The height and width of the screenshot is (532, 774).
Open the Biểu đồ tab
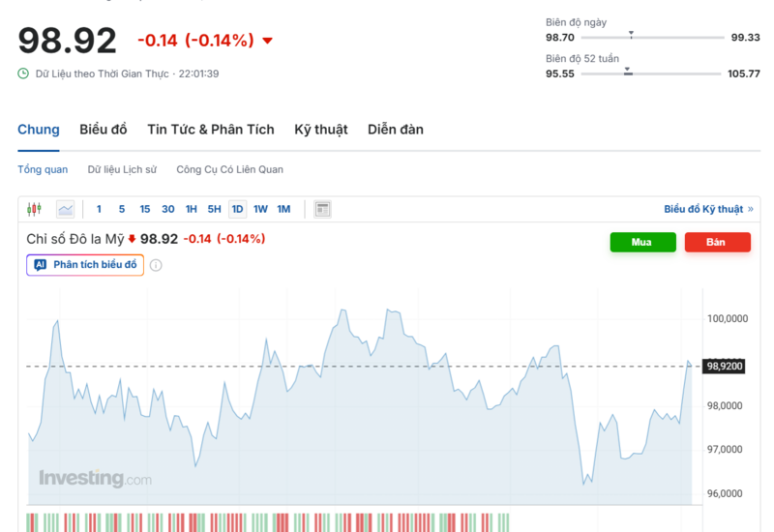(104, 130)
